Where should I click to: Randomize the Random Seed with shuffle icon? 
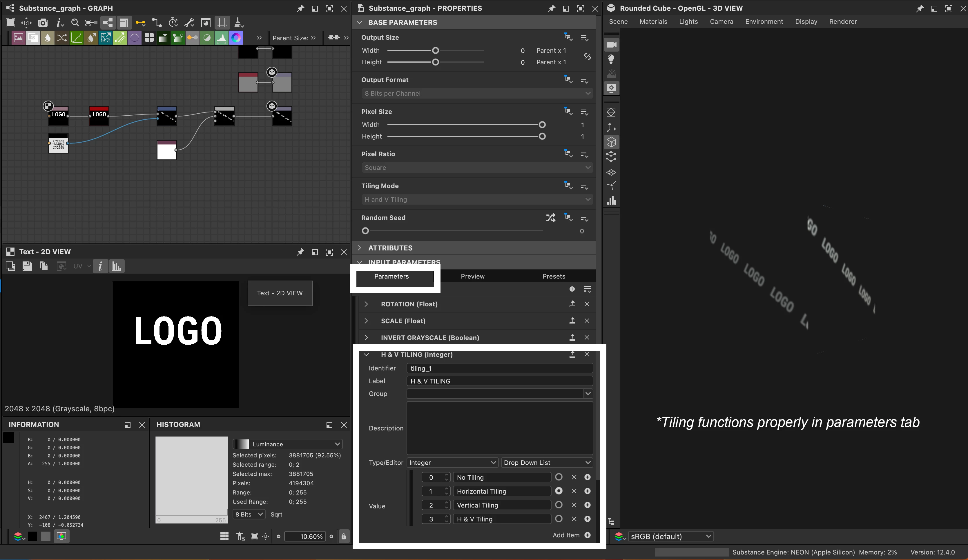click(x=550, y=218)
